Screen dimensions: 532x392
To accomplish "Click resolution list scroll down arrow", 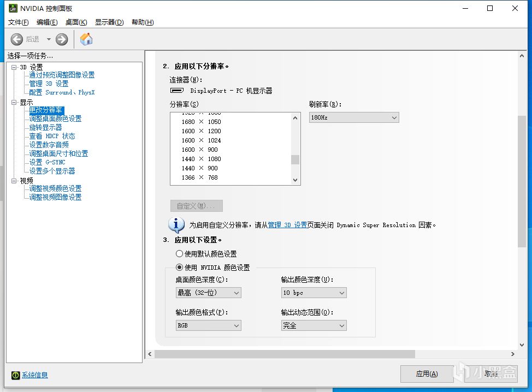I will click(295, 180).
